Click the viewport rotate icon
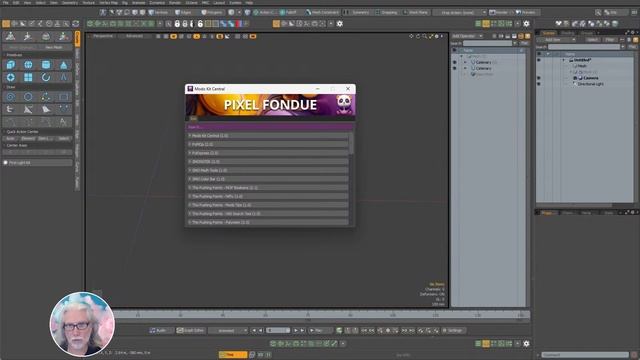 (418, 36)
